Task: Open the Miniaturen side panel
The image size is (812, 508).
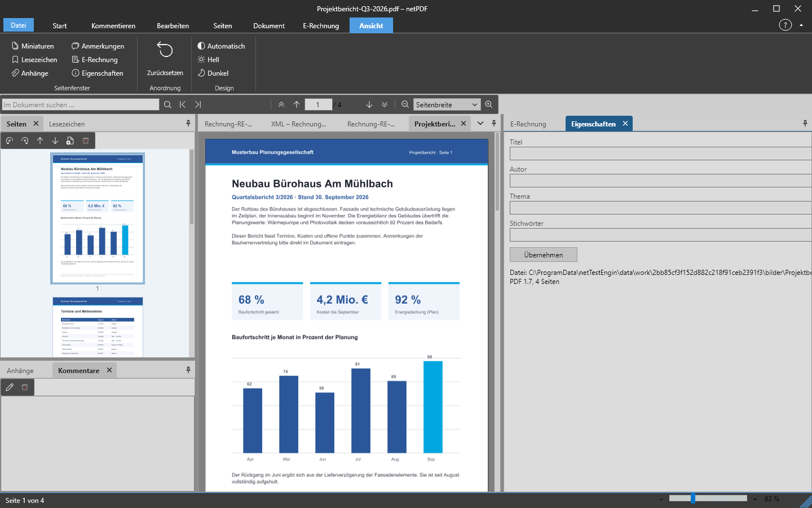Action: (33, 46)
